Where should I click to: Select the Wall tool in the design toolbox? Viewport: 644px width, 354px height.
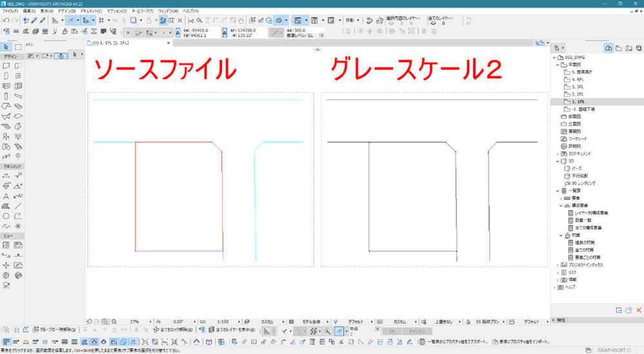click(x=6, y=66)
